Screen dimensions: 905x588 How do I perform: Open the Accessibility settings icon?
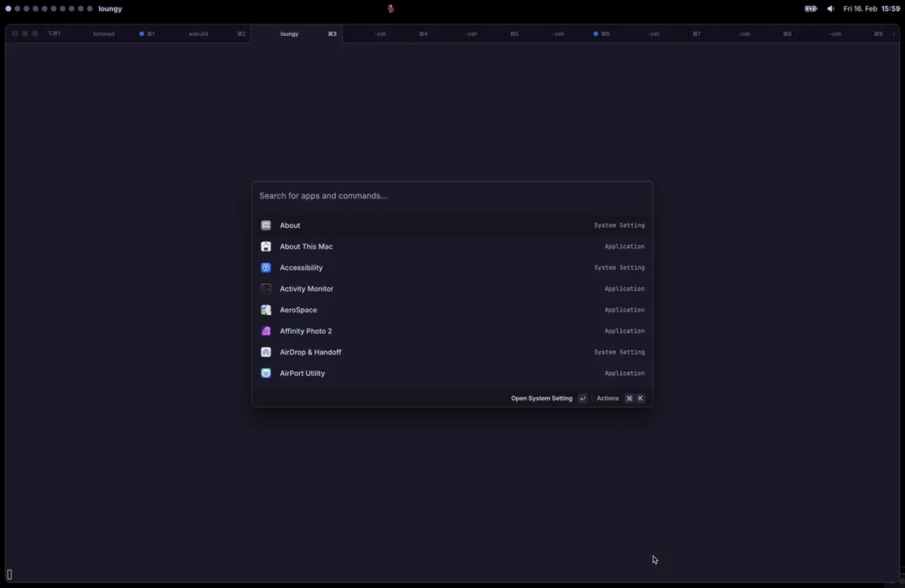266,267
